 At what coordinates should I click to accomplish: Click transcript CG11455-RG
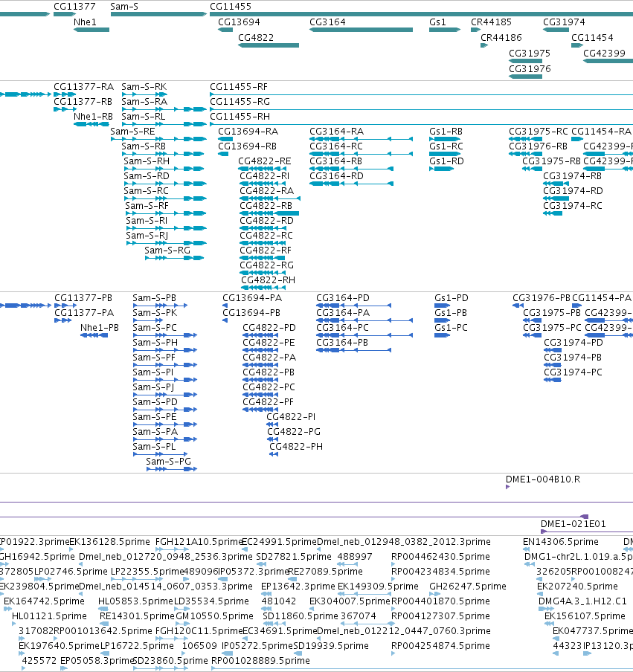pos(240,102)
